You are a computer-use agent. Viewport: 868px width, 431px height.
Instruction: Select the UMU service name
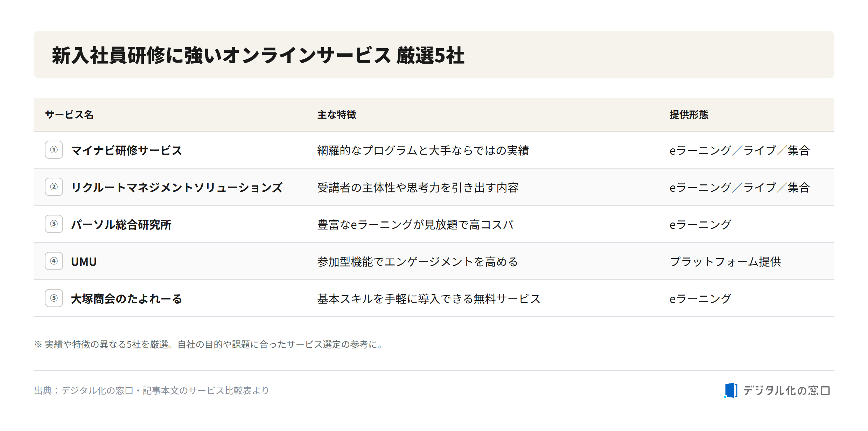pyautogui.click(x=84, y=262)
